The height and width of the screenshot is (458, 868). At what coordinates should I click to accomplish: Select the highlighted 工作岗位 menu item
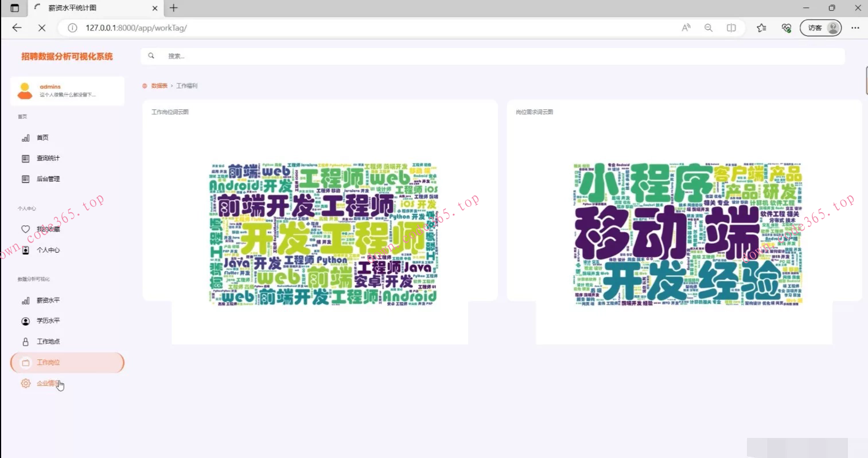[67, 363]
